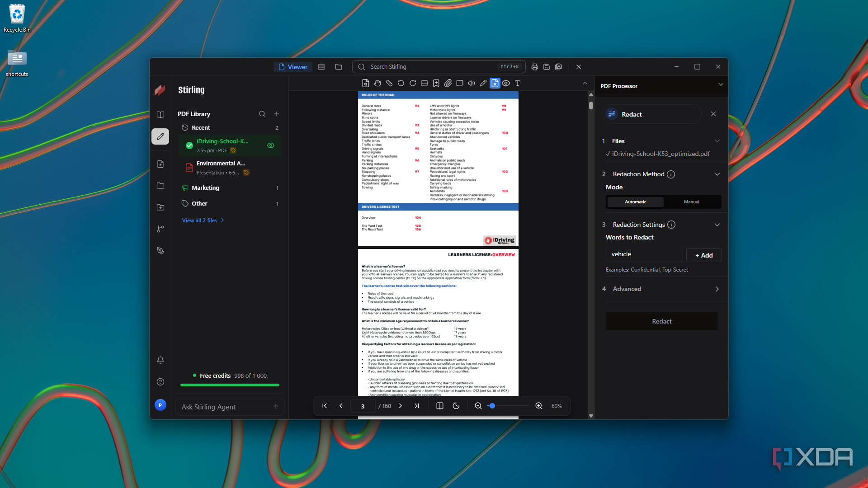The width and height of the screenshot is (868, 488).
Task: Select the hand pan tool
Action: point(377,83)
